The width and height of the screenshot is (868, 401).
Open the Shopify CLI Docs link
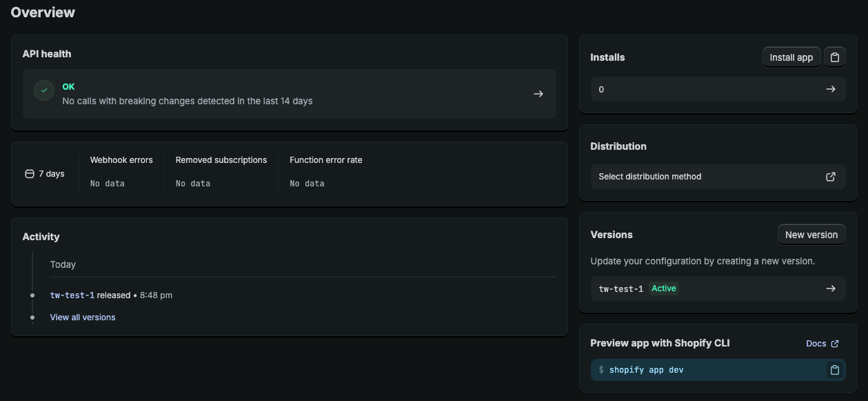[816, 343]
